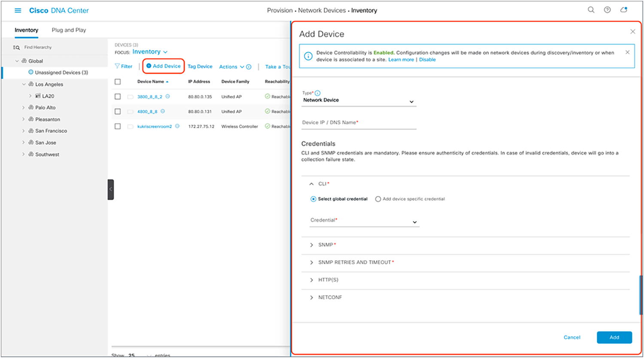644x358 pixels.
Task: Click Cancel in Add Device panel
Action: (x=572, y=337)
